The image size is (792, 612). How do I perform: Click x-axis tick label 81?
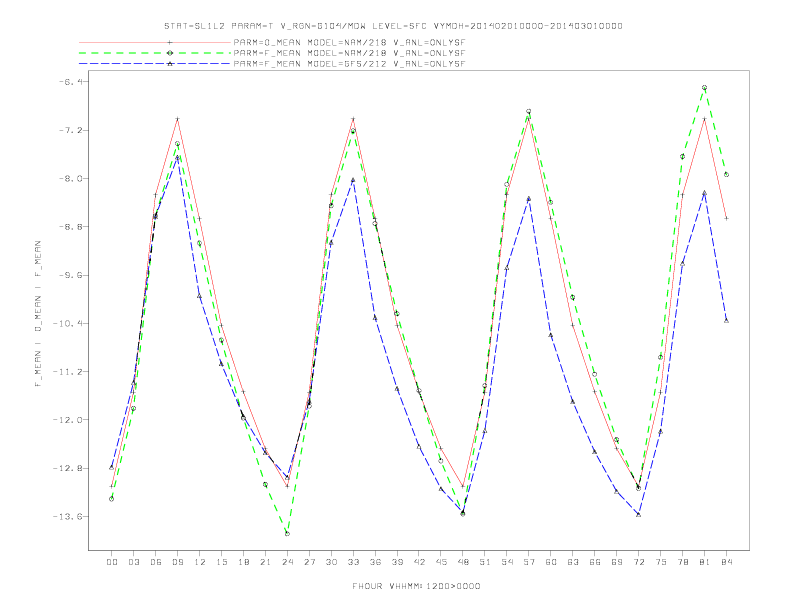(x=705, y=562)
